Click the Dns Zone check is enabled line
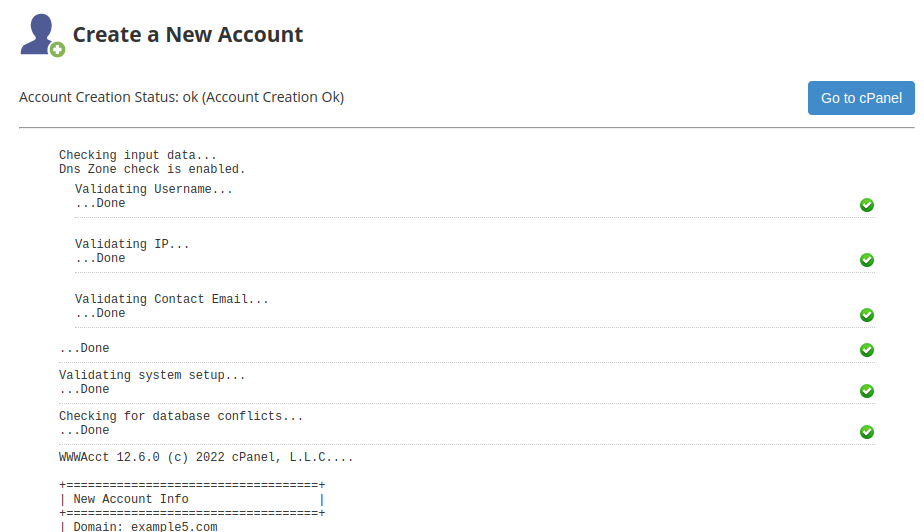This screenshot has height=532, width=924. [x=151, y=169]
